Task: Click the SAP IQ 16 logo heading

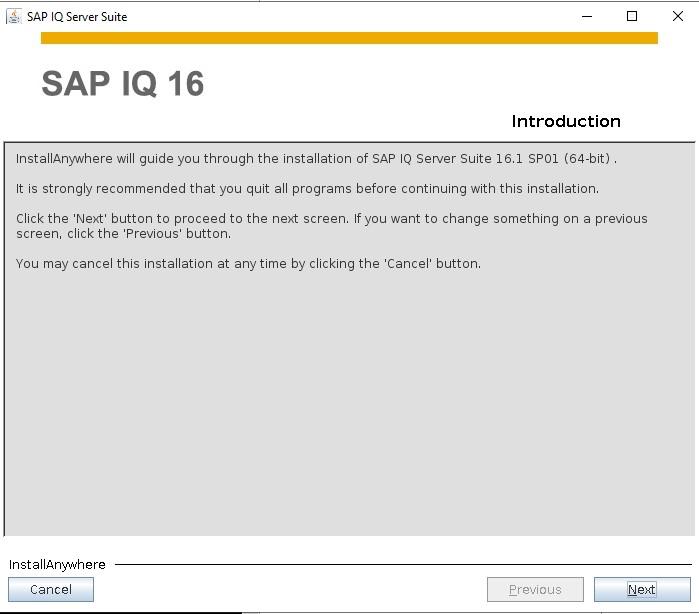Action: click(x=123, y=83)
